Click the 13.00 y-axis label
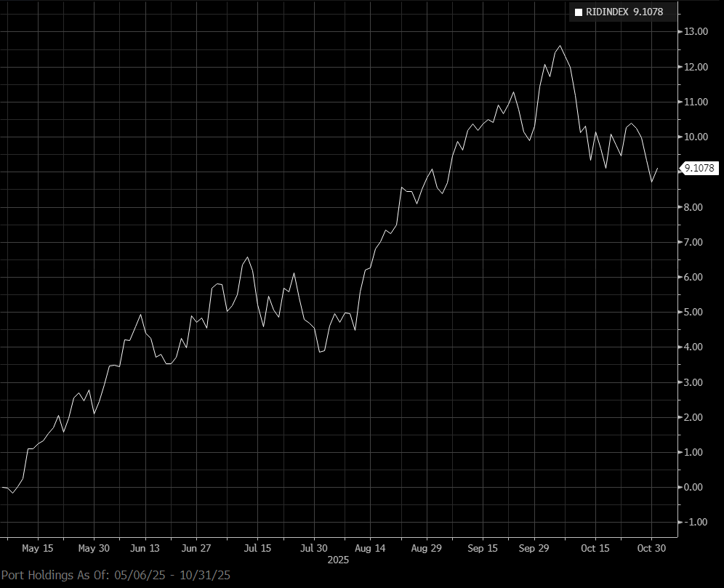 pyautogui.click(x=696, y=32)
